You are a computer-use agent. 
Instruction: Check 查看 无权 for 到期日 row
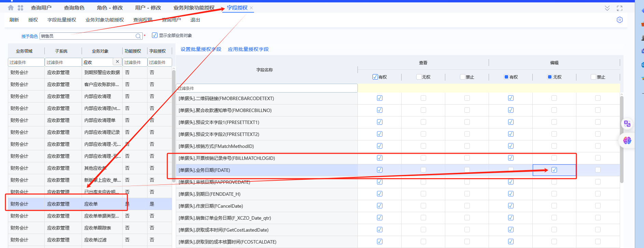point(423,194)
